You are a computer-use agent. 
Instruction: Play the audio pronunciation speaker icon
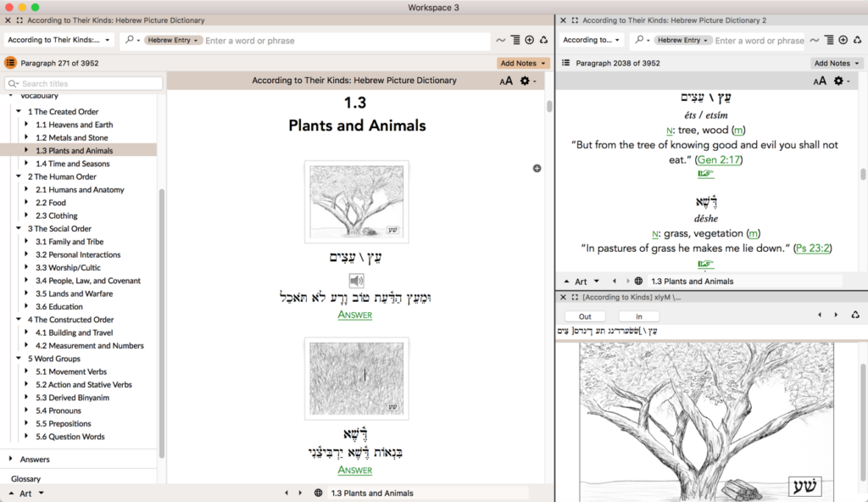tap(357, 281)
